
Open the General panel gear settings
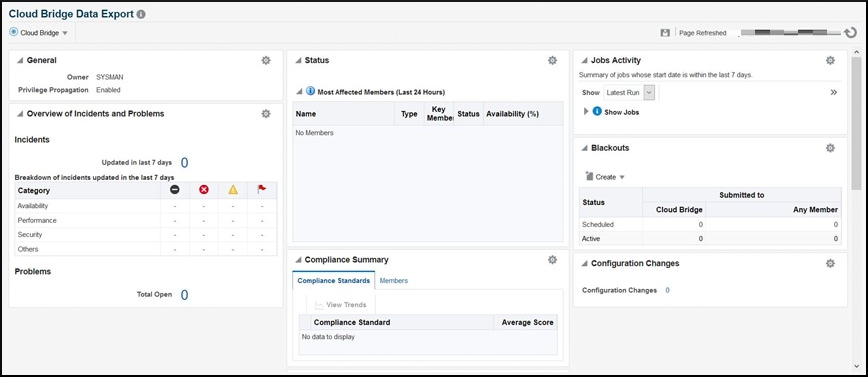pos(266,60)
